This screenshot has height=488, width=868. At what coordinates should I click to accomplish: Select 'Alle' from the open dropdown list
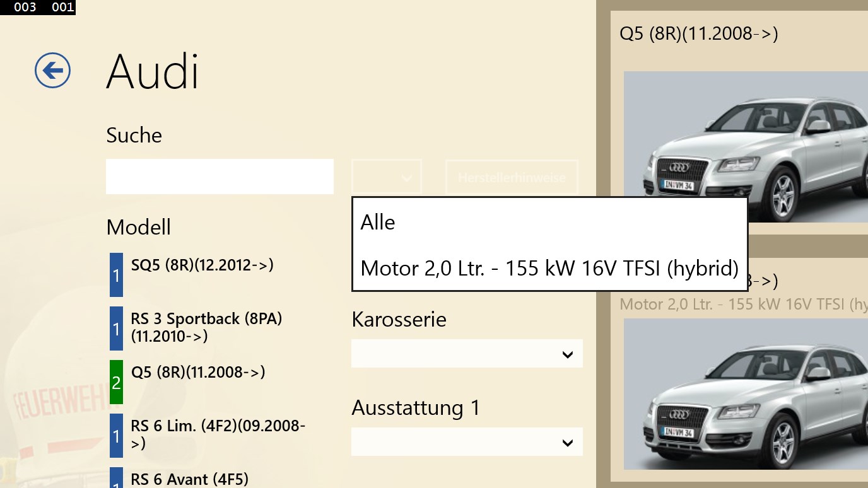pos(378,223)
